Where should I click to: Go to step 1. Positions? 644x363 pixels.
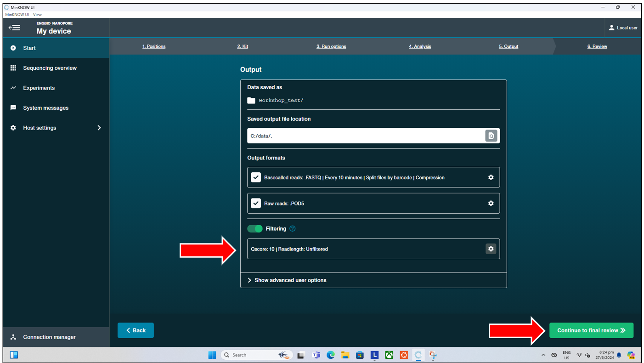(154, 46)
